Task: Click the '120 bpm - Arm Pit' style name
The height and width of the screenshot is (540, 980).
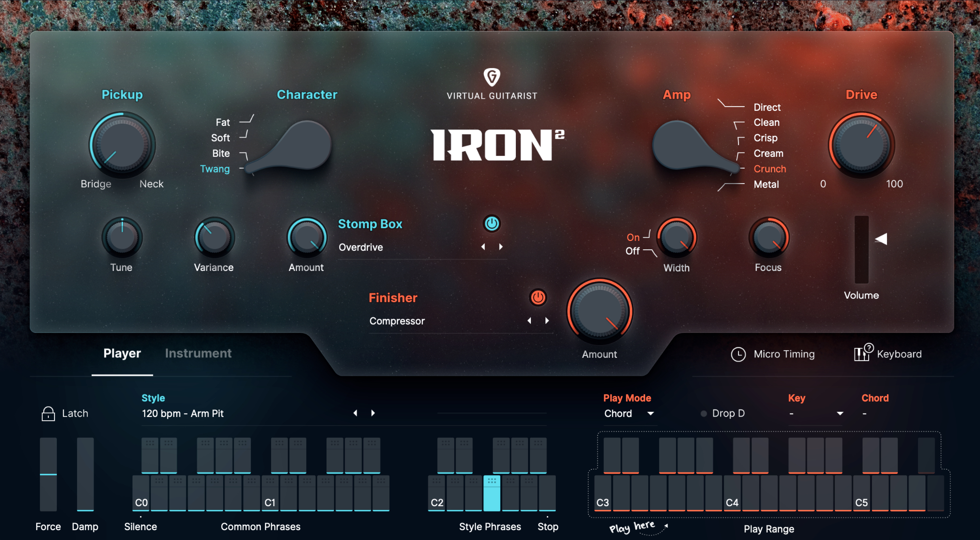Action: coord(183,414)
